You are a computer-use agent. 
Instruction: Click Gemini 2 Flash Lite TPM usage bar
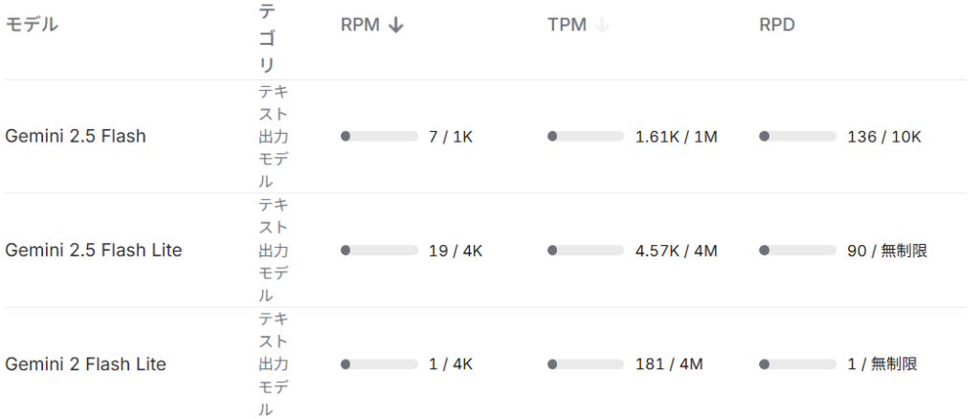[x=586, y=364]
